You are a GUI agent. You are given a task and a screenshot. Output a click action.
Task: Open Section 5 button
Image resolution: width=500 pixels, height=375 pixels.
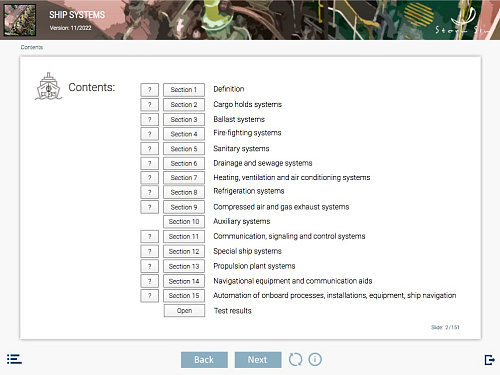pyautogui.click(x=184, y=149)
